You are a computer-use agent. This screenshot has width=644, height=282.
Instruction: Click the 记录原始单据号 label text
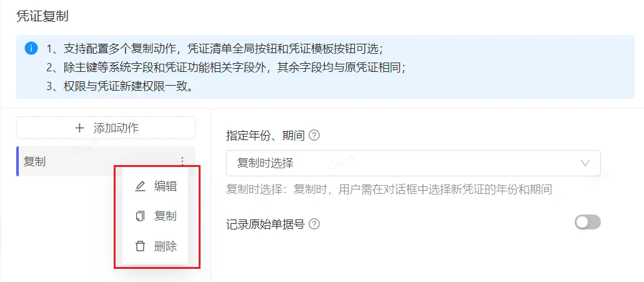[x=265, y=224]
